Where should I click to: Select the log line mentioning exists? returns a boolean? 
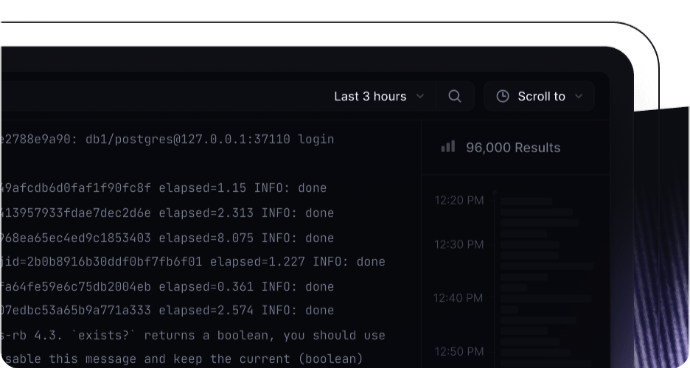193,335
